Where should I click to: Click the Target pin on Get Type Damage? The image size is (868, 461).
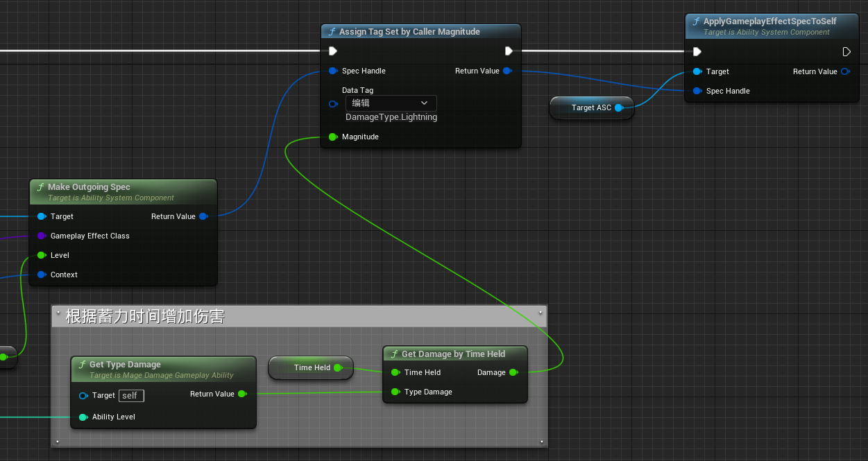point(83,395)
